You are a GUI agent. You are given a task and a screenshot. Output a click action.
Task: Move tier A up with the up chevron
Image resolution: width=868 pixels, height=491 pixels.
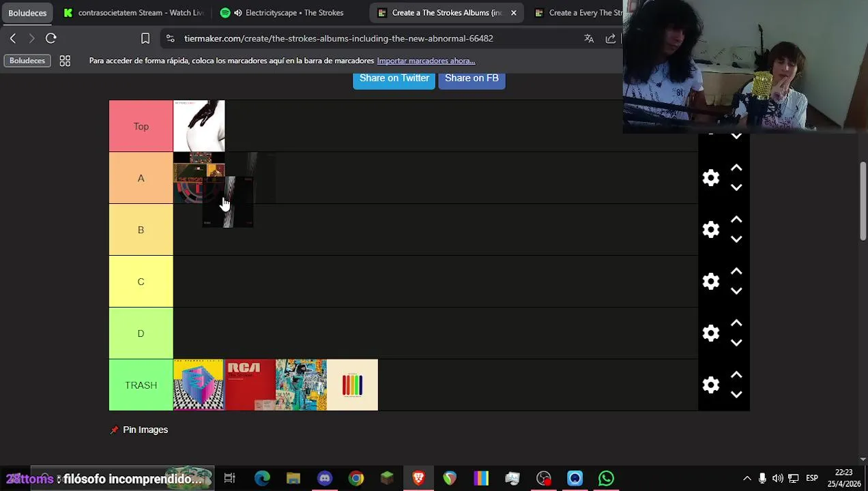(736, 168)
